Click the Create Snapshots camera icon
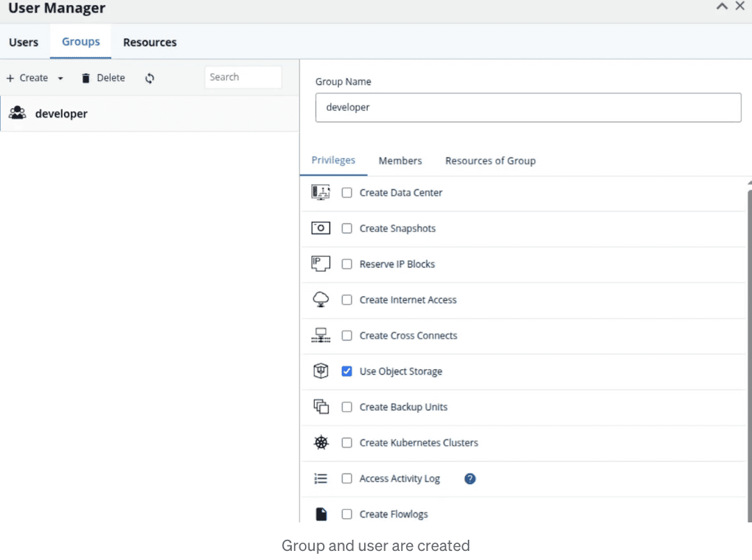Screen dimensions: 752x560 (321, 228)
